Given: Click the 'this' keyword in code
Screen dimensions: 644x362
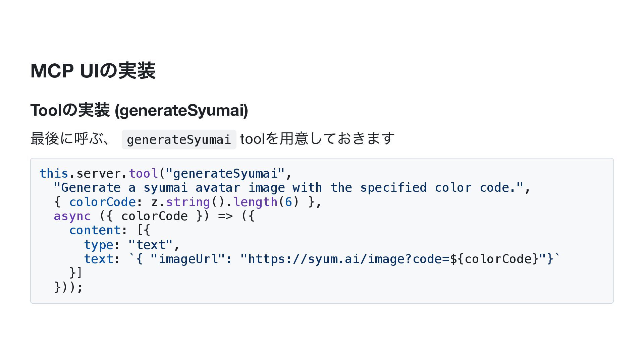Looking at the screenshot, I should (54, 174).
